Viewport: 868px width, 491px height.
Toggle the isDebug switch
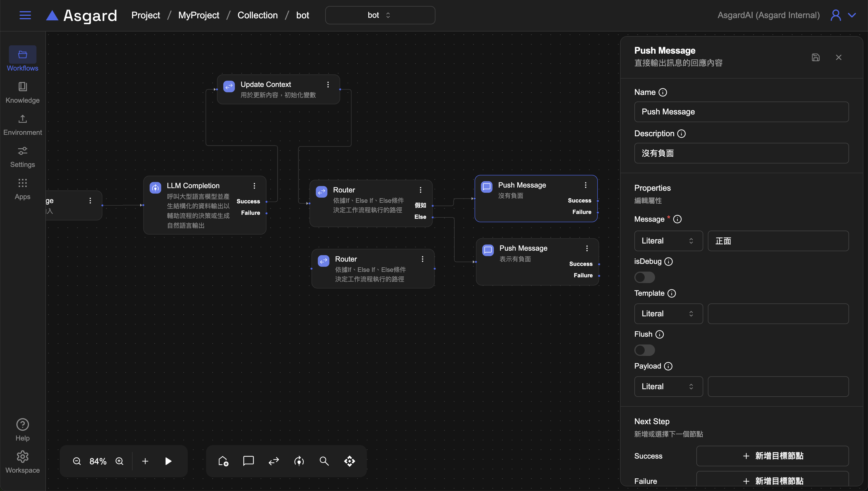(644, 277)
